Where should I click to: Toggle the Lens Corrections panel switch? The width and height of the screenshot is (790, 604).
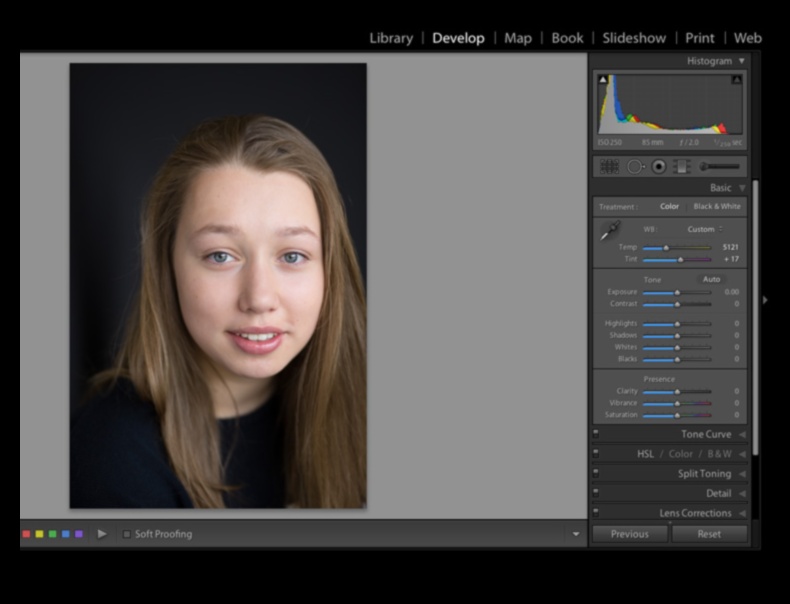pos(596,512)
